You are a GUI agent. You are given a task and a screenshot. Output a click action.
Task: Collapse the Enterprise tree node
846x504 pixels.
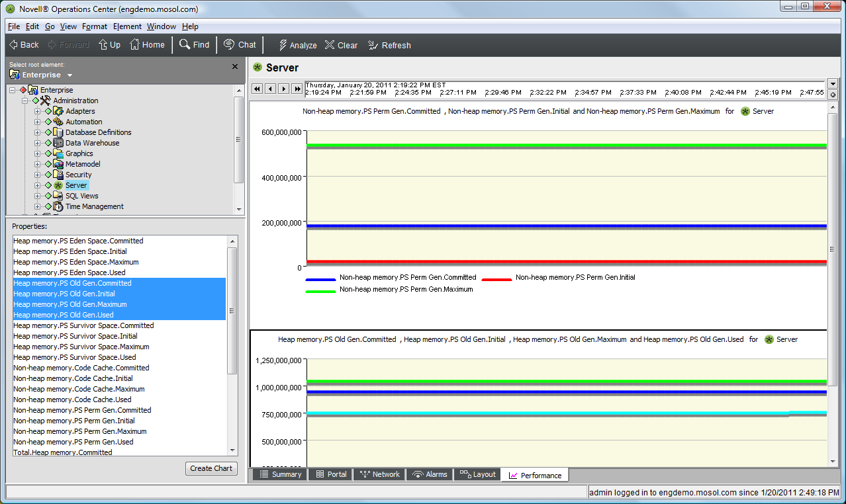[13, 90]
